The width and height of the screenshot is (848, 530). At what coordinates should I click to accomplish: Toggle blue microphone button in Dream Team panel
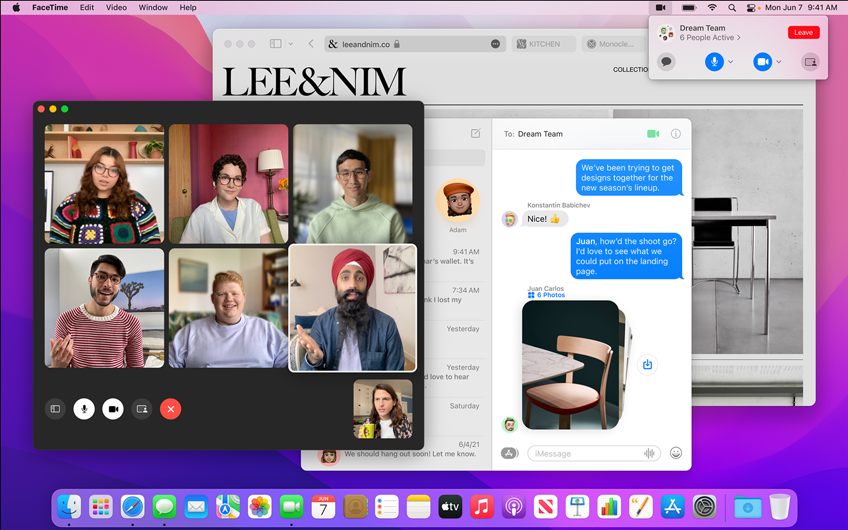point(714,62)
